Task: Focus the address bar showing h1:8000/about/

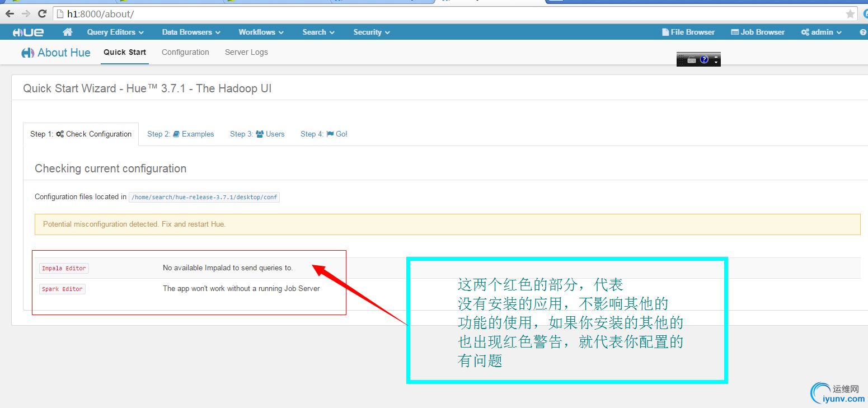Action: pyautogui.click(x=456, y=14)
